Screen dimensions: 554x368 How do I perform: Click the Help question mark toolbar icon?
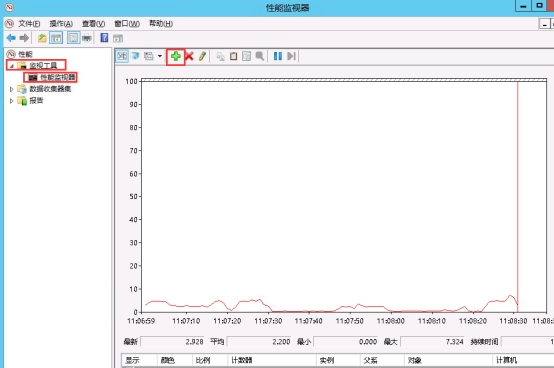click(x=104, y=37)
